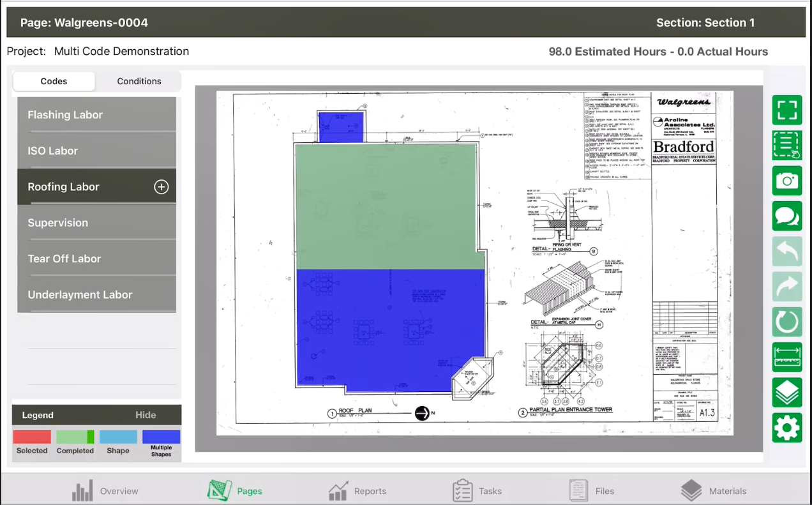Tap the plus icon on Roofing Labor
This screenshot has height=505, width=812.
[162, 187]
